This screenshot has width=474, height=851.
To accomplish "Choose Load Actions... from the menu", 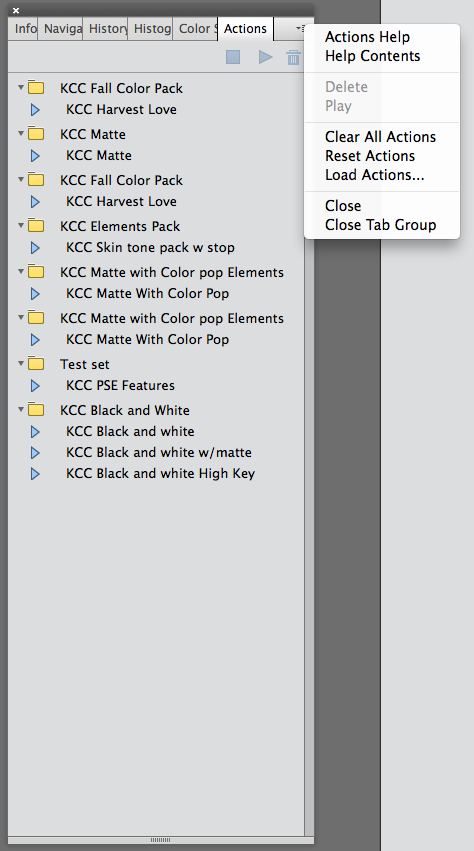I will [375, 175].
